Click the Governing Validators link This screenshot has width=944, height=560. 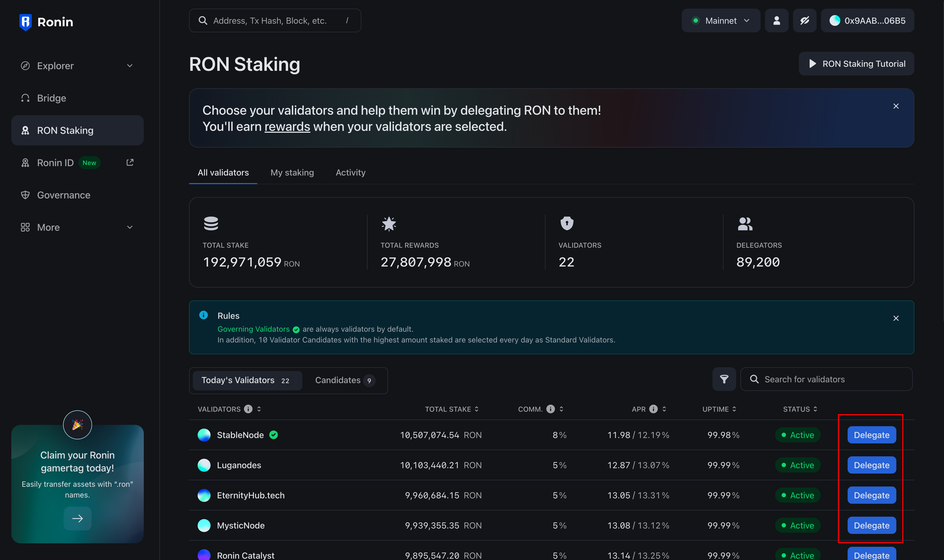click(x=254, y=329)
